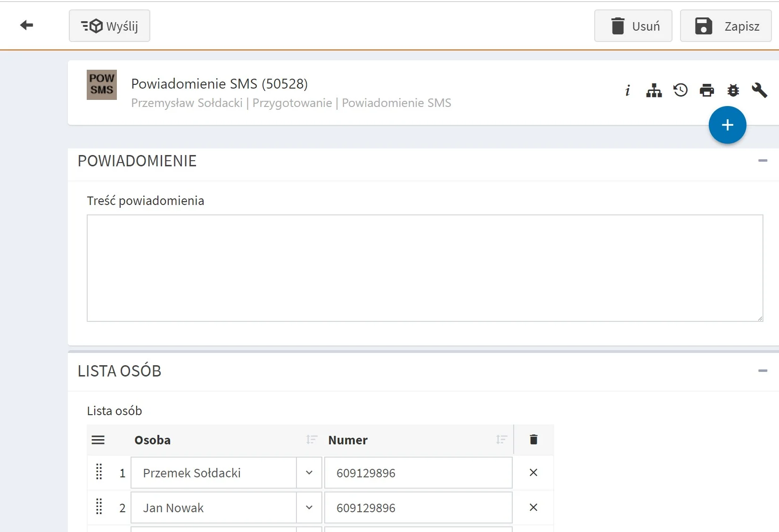Collapse the POWIADOMIENIE section
The height and width of the screenshot is (532, 779).
coord(763,161)
